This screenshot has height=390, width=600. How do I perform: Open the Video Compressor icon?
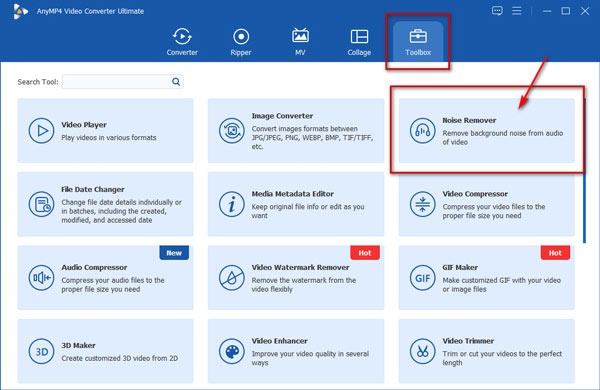tap(422, 204)
